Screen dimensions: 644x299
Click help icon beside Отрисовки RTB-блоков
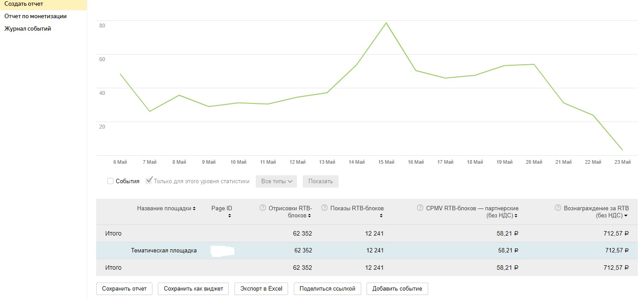[x=263, y=208]
